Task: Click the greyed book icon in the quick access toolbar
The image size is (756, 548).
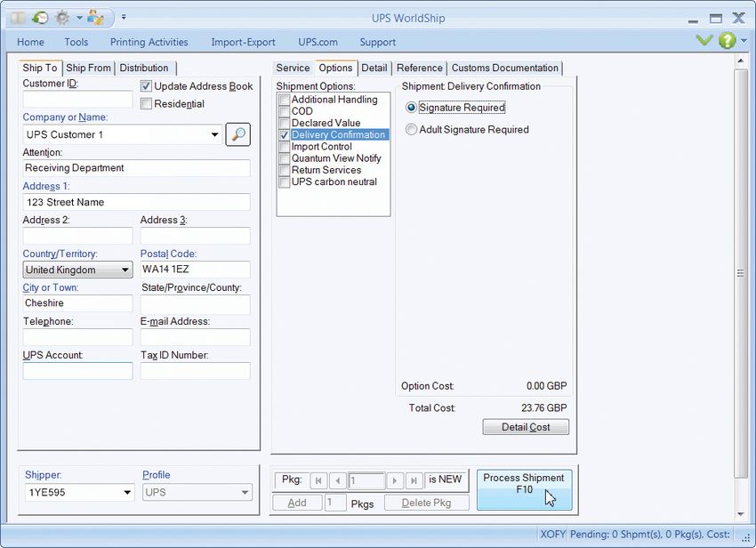Action: (19, 19)
